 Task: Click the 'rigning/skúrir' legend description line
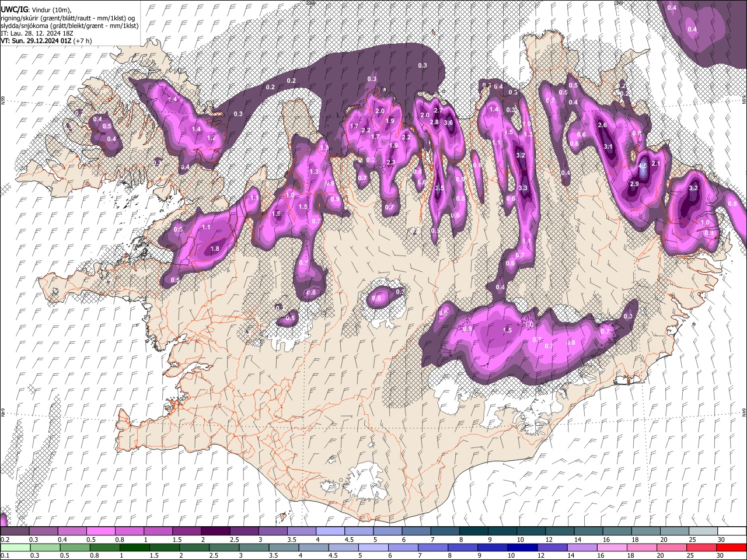68,18
